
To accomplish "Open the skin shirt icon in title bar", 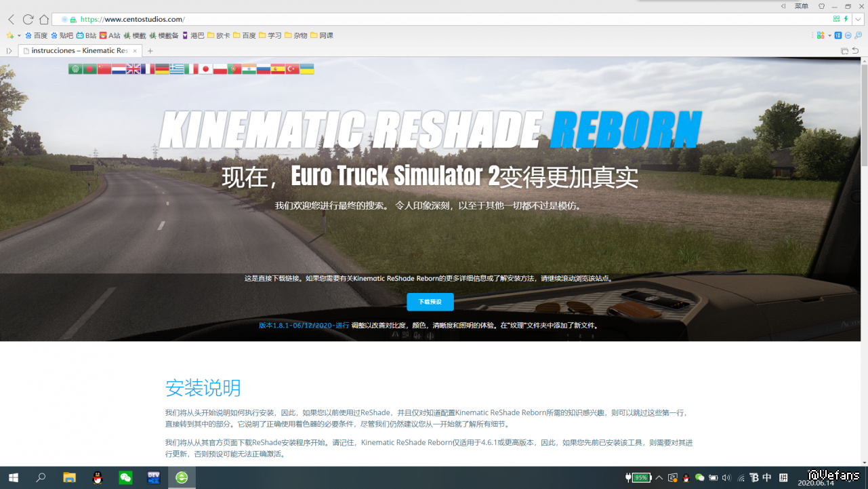I will pos(822,6).
